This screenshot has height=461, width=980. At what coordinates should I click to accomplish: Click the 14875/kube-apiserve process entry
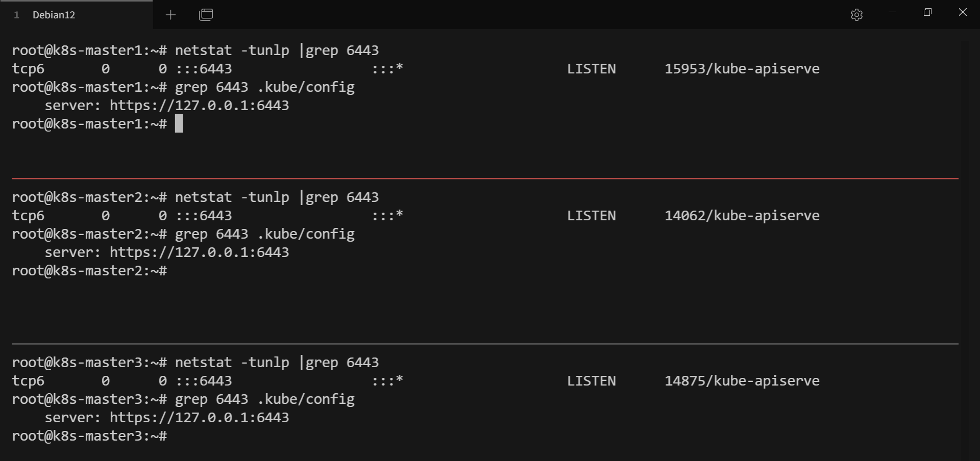(x=742, y=381)
